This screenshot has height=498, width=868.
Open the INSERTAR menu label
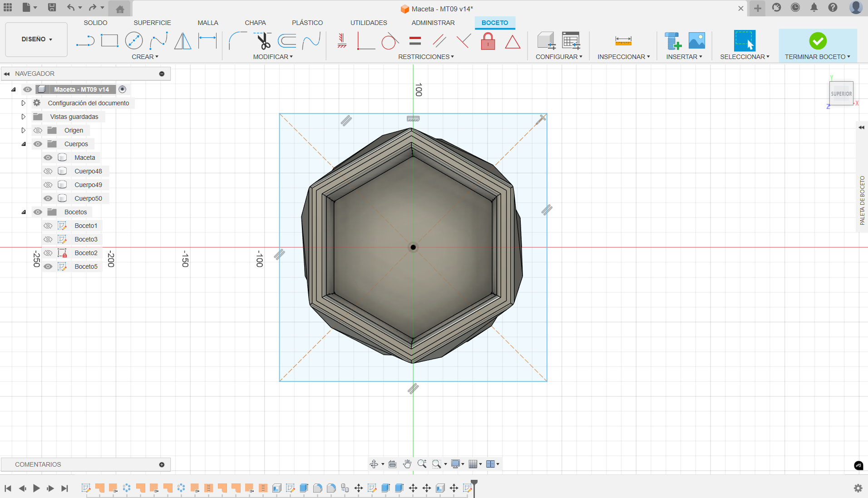684,57
